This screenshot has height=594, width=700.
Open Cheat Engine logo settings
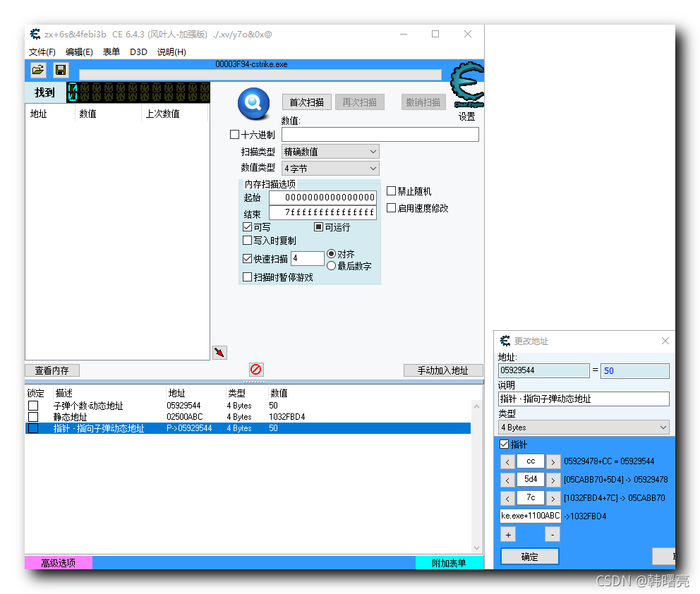click(467, 85)
